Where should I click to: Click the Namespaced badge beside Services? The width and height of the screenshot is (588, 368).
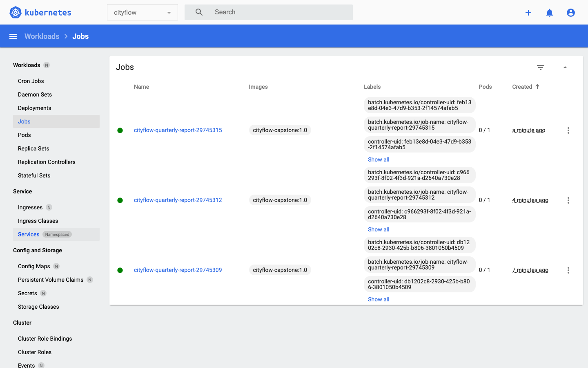pos(57,234)
